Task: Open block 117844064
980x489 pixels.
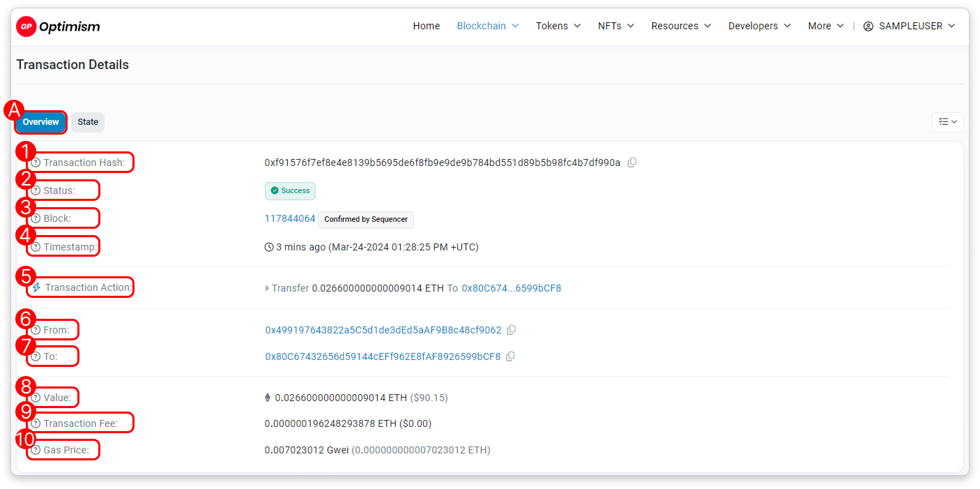Action: tap(290, 219)
